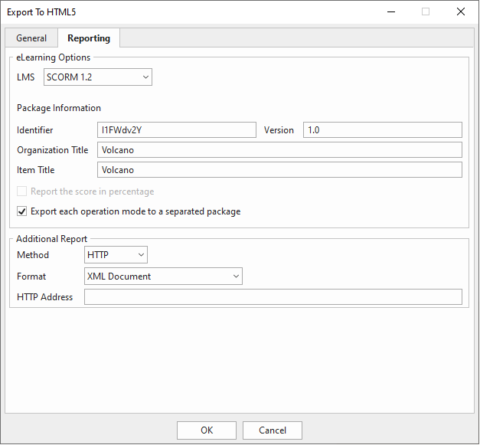The height and width of the screenshot is (445, 480).
Task: Click the LMS dropdown arrow chevron
Action: click(x=146, y=77)
